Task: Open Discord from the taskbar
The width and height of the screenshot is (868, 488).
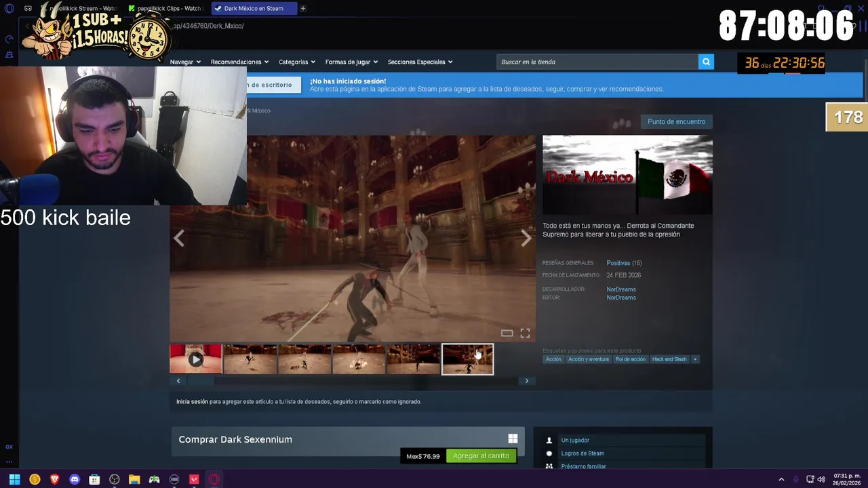Action: [x=75, y=479]
